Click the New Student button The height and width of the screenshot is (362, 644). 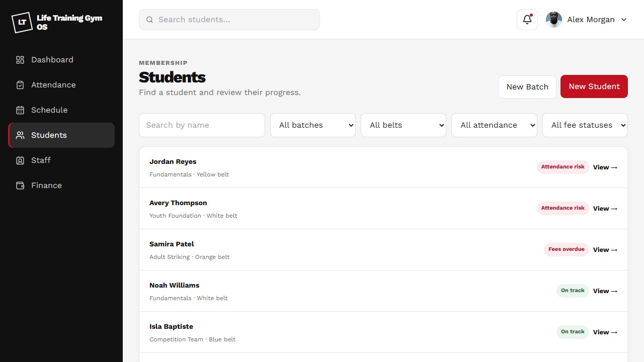(594, 86)
